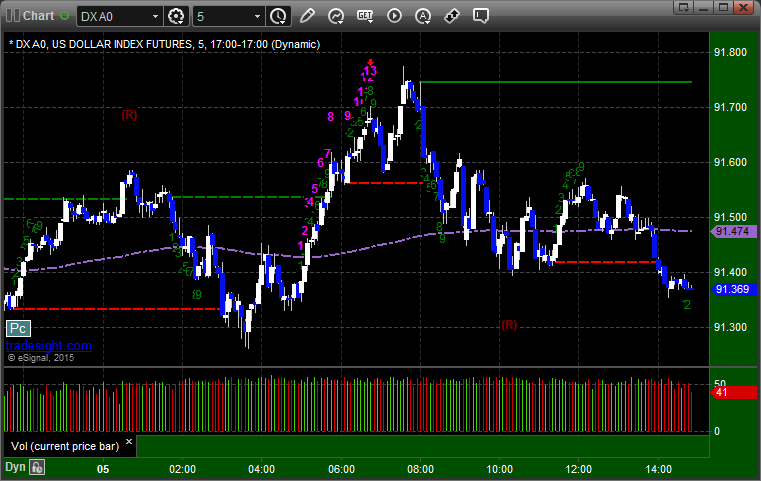Click the pop-out window button in title bar
761x481 pixels.
pos(684,7)
